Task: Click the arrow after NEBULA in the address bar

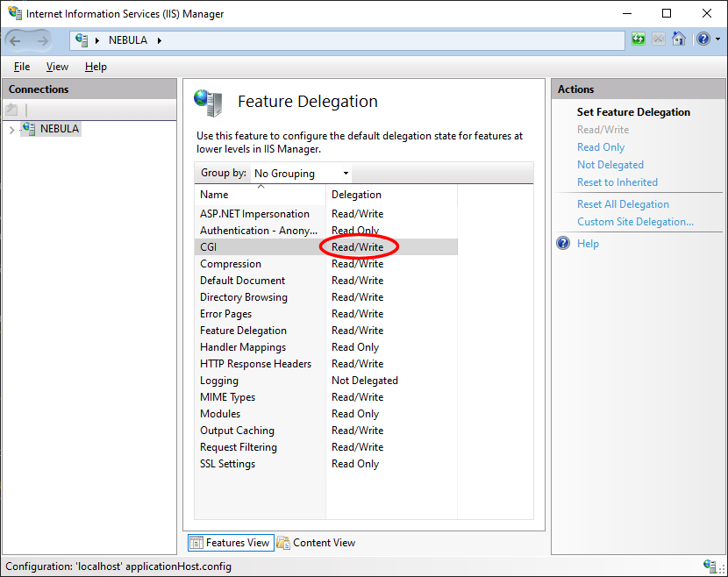Action: point(160,40)
